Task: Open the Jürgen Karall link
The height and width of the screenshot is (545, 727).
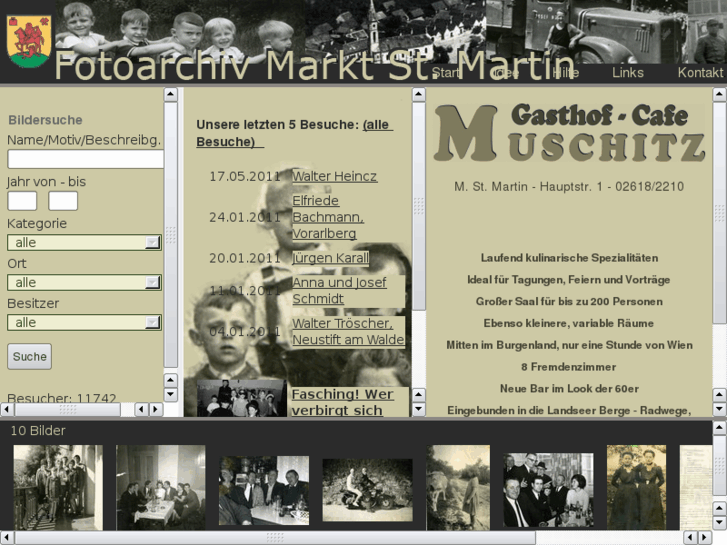Action: 330,258
